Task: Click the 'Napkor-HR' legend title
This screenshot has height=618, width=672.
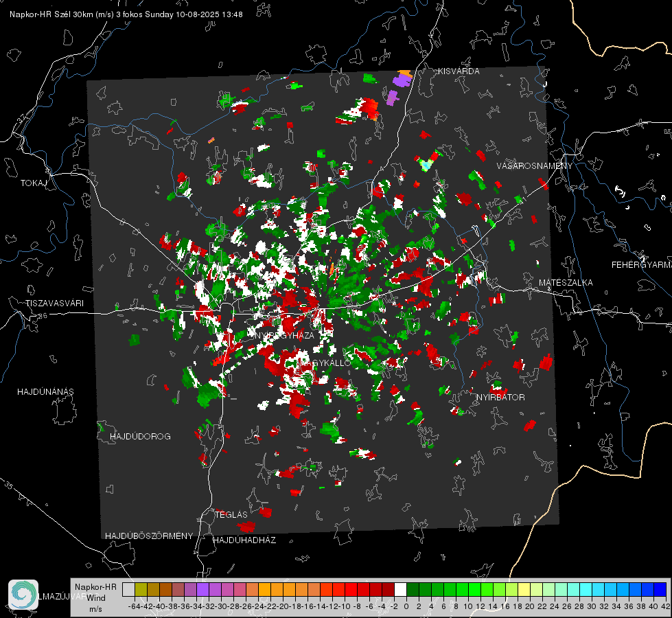Action: [x=95, y=587]
